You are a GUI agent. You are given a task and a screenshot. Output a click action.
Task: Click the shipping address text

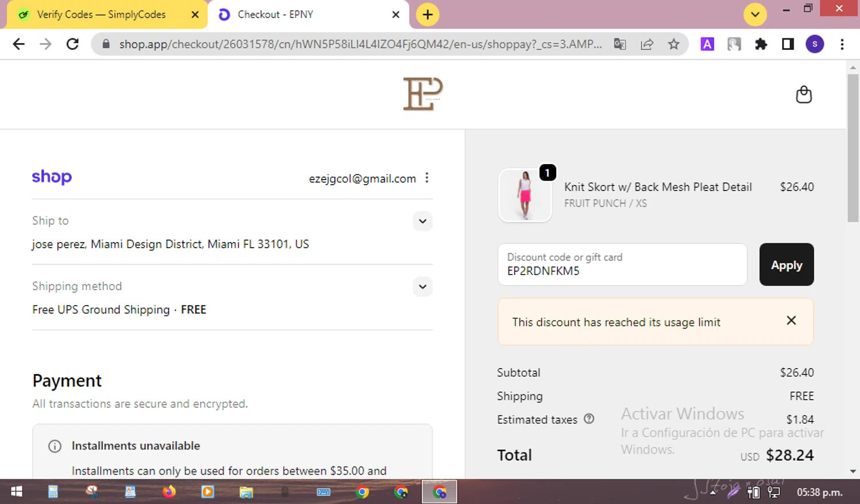[170, 244]
